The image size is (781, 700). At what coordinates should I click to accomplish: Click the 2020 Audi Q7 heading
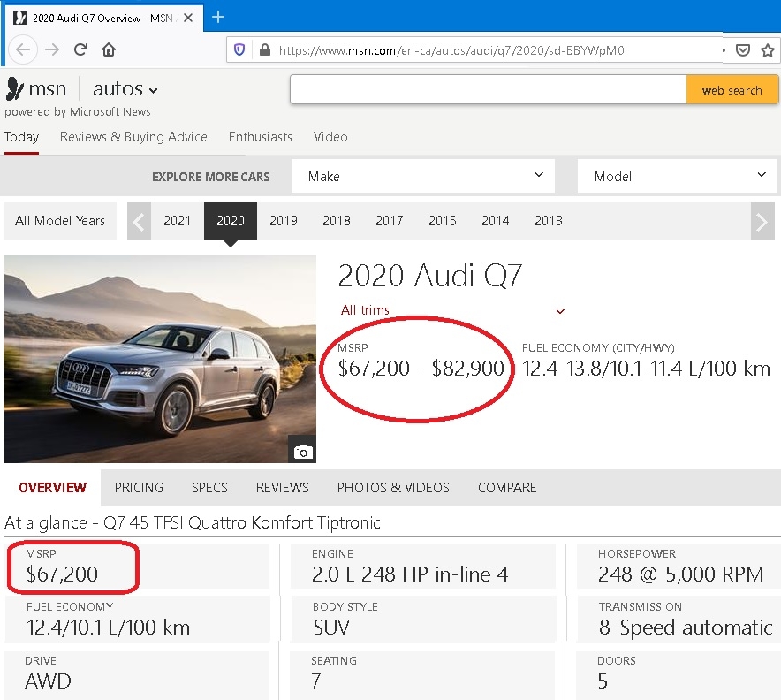430,276
